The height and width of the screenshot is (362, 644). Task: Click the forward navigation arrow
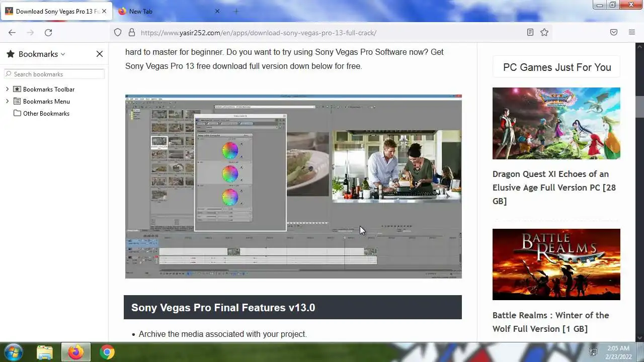[x=30, y=32]
